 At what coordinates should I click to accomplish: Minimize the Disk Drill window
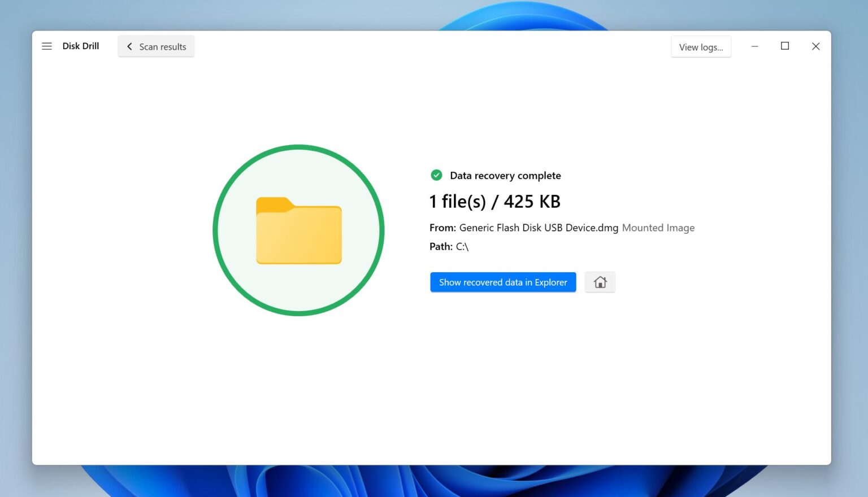coord(755,46)
